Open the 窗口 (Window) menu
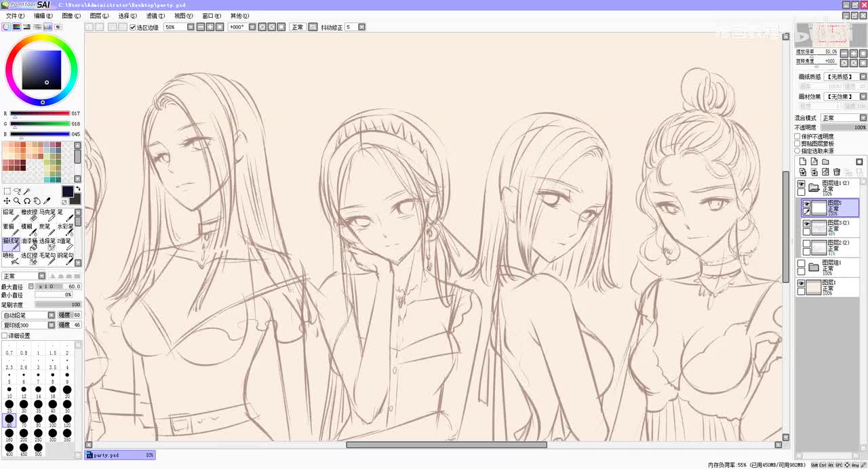 pos(212,16)
